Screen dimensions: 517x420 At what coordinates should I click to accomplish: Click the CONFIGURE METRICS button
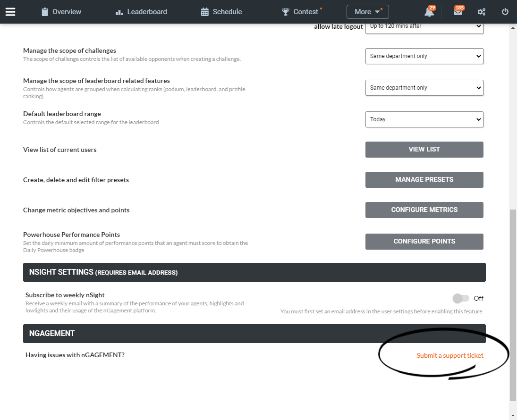tap(424, 210)
